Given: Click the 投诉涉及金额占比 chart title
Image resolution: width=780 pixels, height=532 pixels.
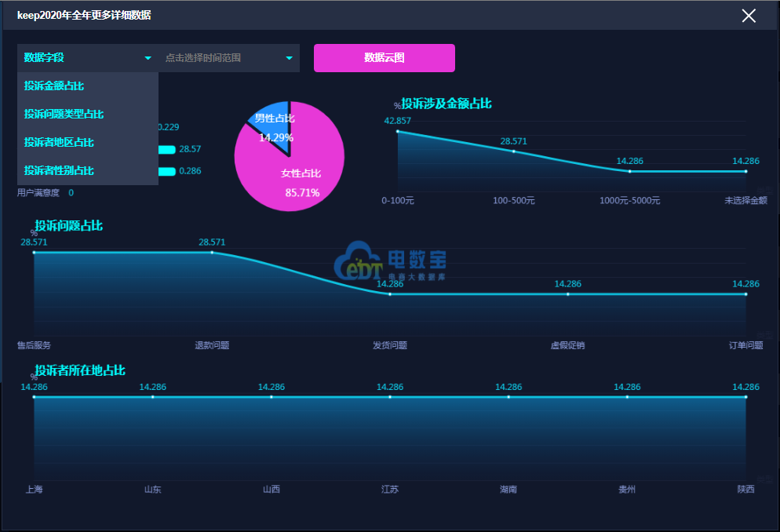Looking at the screenshot, I should [446, 104].
